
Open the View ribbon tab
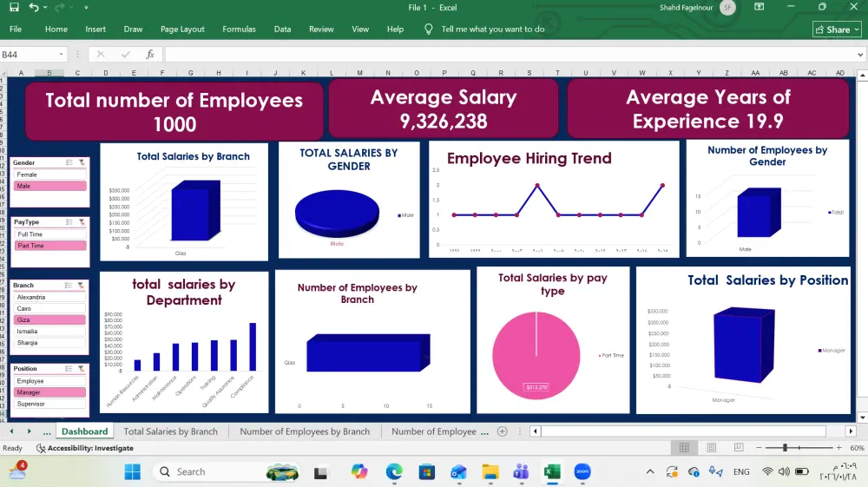coord(360,30)
